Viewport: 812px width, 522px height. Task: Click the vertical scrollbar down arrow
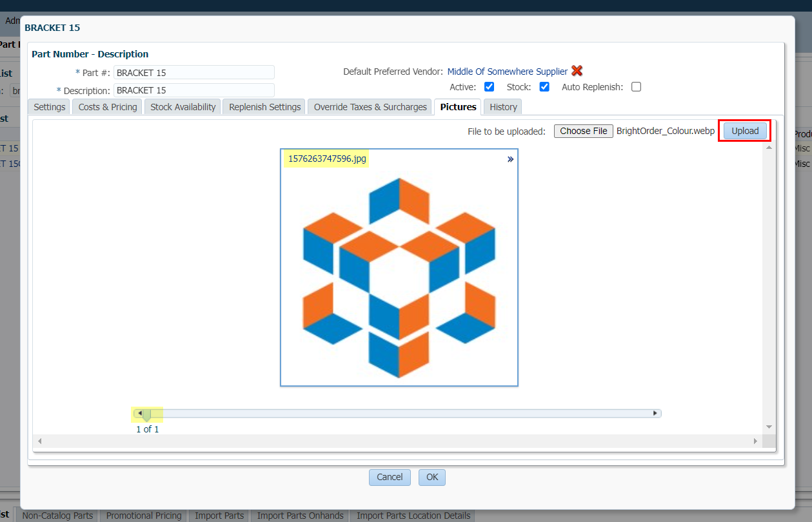tap(769, 427)
